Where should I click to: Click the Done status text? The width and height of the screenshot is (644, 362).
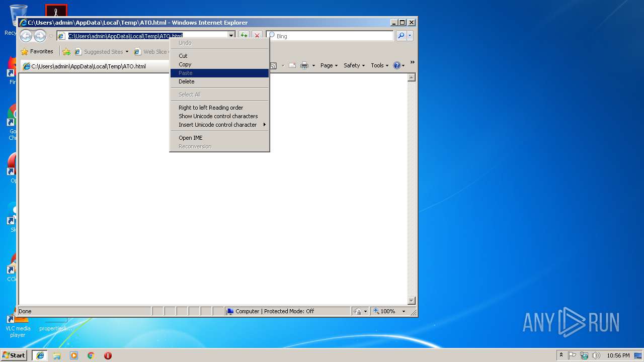tap(25, 311)
